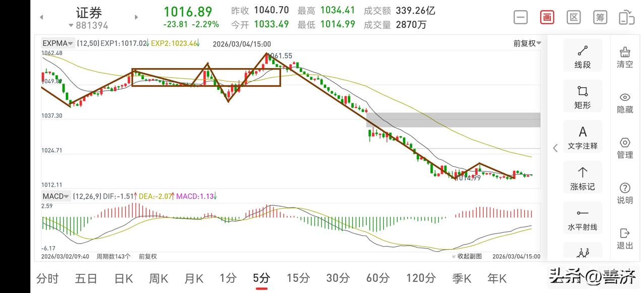Select the 矩形 rectangle drawing tool

click(583, 96)
